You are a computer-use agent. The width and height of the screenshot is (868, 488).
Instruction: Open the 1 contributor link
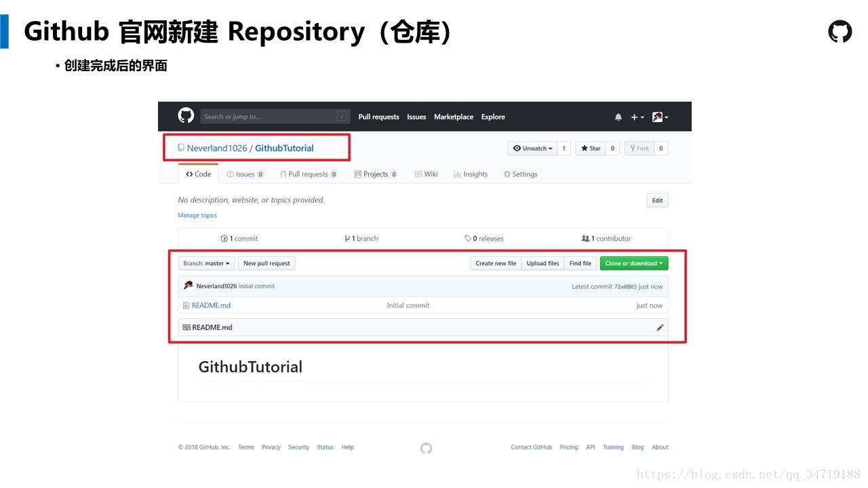point(606,239)
